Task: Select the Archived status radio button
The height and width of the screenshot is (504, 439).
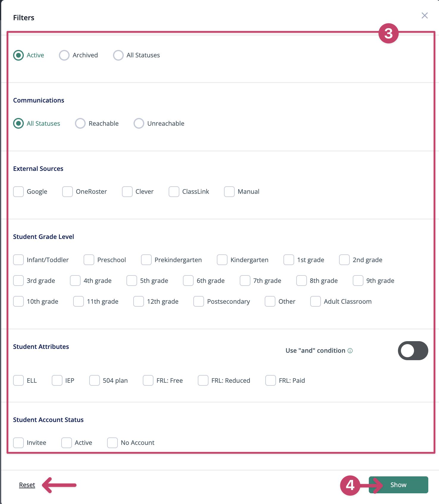Action: click(64, 55)
